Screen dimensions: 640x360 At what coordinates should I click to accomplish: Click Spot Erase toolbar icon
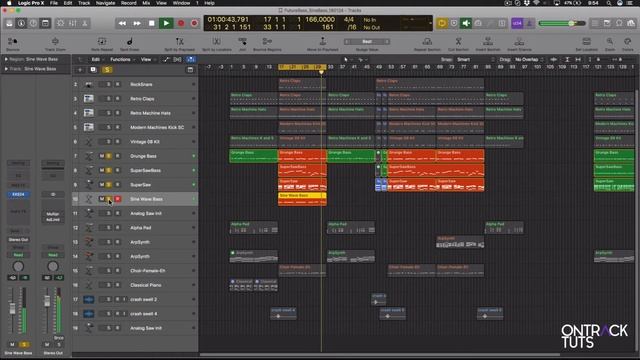pos(129,42)
